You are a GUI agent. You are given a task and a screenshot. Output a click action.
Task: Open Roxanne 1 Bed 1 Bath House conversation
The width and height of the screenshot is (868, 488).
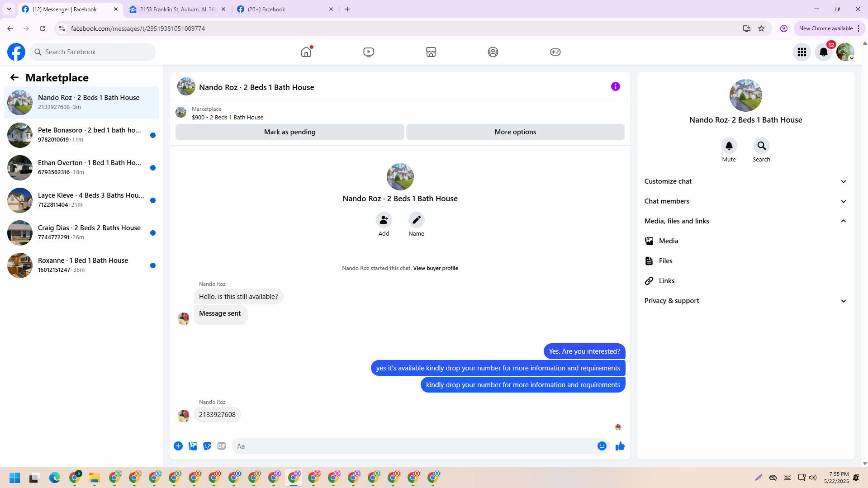click(x=81, y=265)
